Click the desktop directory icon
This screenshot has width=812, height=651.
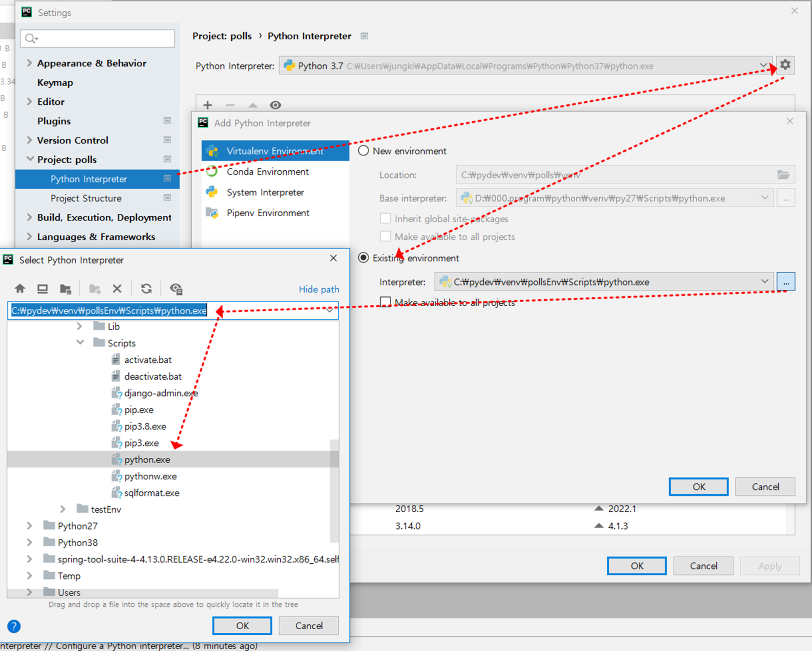(42, 289)
